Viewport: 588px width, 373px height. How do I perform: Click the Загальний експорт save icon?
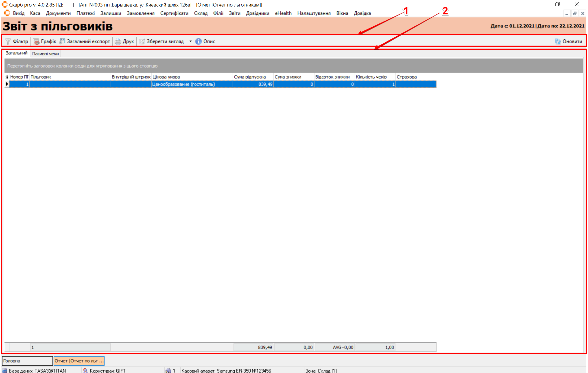62,41
